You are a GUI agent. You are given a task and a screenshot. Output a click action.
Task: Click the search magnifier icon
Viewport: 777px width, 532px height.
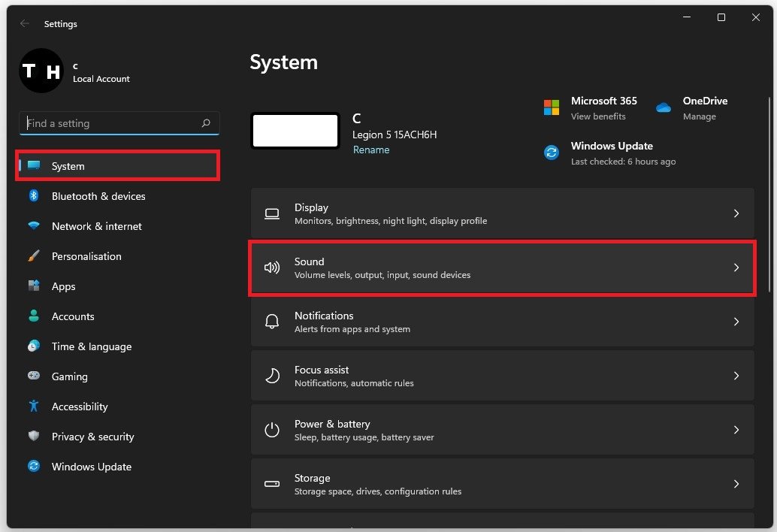click(x=206, y=123)
